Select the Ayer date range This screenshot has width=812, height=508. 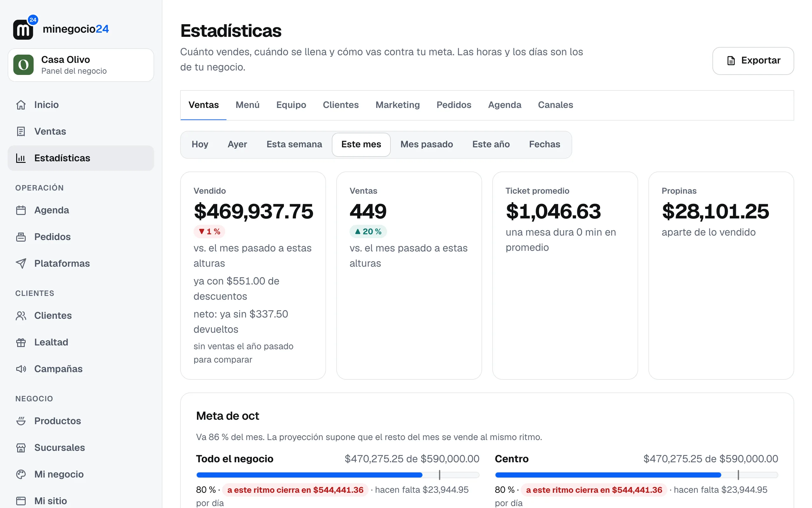[237, 144]
